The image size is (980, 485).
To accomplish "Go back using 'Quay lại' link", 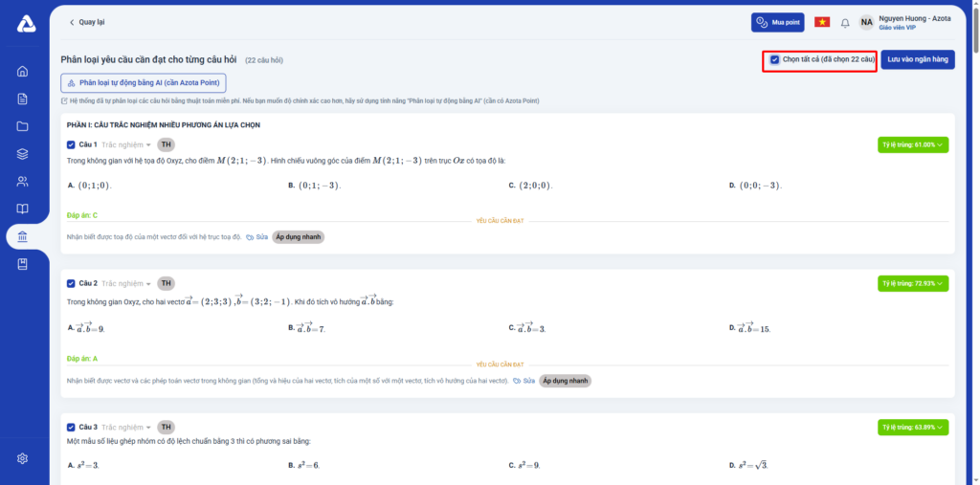I will 87,22.
